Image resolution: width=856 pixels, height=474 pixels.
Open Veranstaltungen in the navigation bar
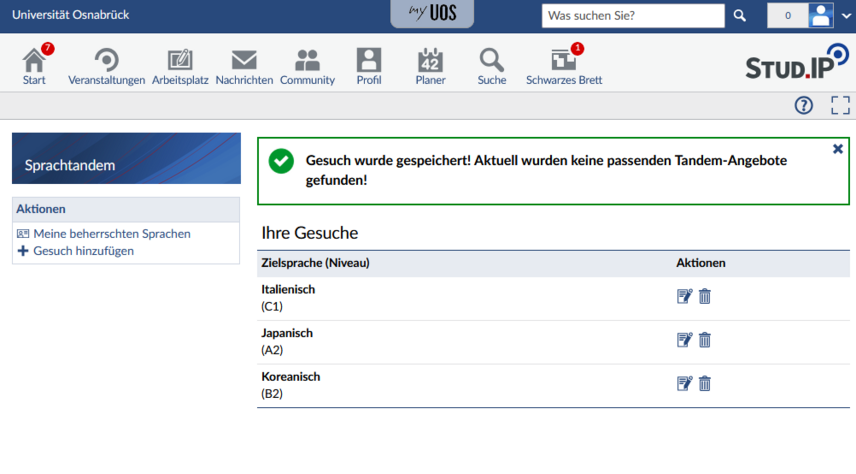click(106, 62)
